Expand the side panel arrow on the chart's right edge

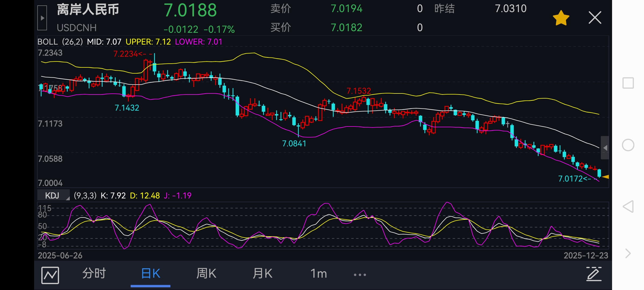coord(605,148)
